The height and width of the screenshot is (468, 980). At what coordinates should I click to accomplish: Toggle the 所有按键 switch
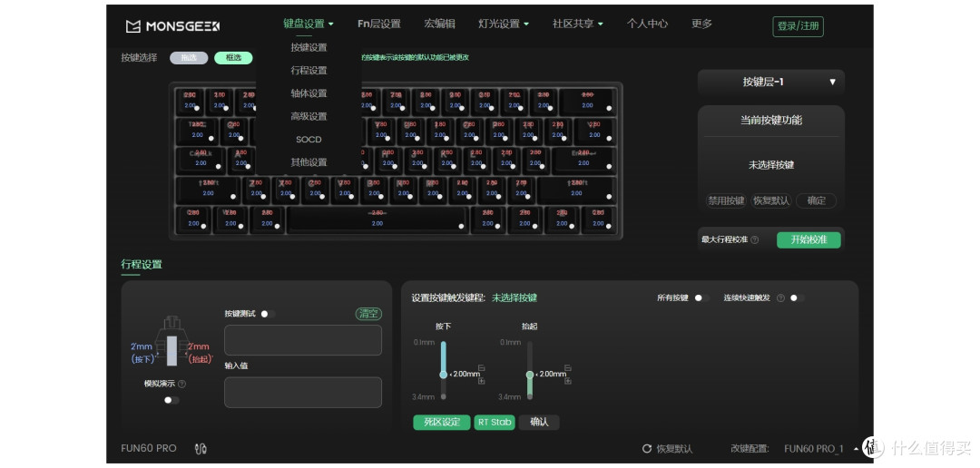[x=701, y=298]
